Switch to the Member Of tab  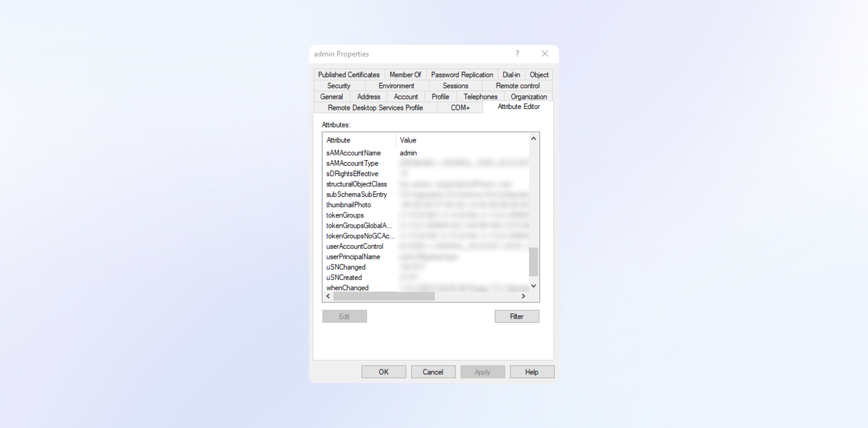[x=405, y=75]
